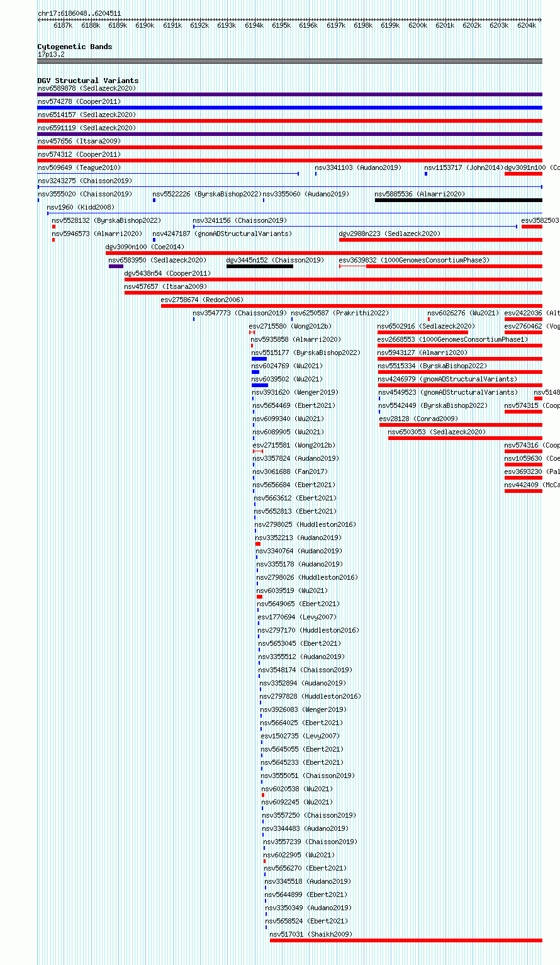The image size is (560, 965).
Task: Select nsv4246979 (gnomADStructuralVariants) label
Action: [447, 380]
